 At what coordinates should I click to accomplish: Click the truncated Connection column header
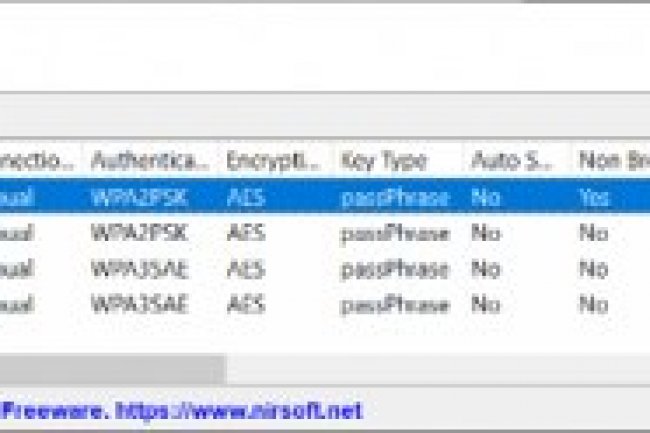38,161
